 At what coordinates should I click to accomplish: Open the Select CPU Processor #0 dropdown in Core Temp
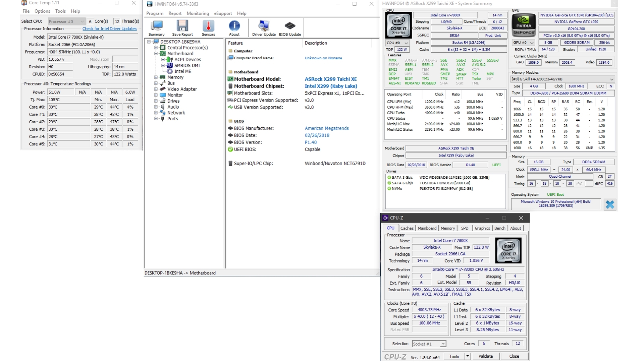(x=66, y=21)
